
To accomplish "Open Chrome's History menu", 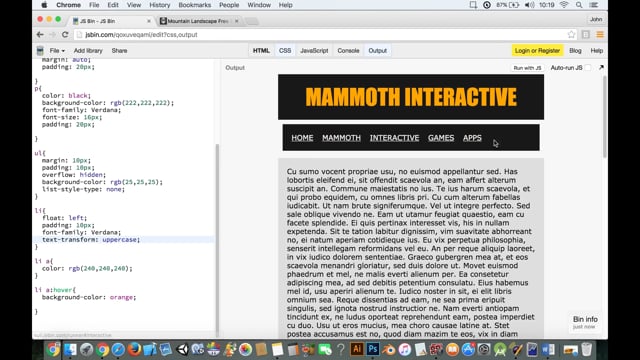I will pyautogui.click(x=160, y=5).
